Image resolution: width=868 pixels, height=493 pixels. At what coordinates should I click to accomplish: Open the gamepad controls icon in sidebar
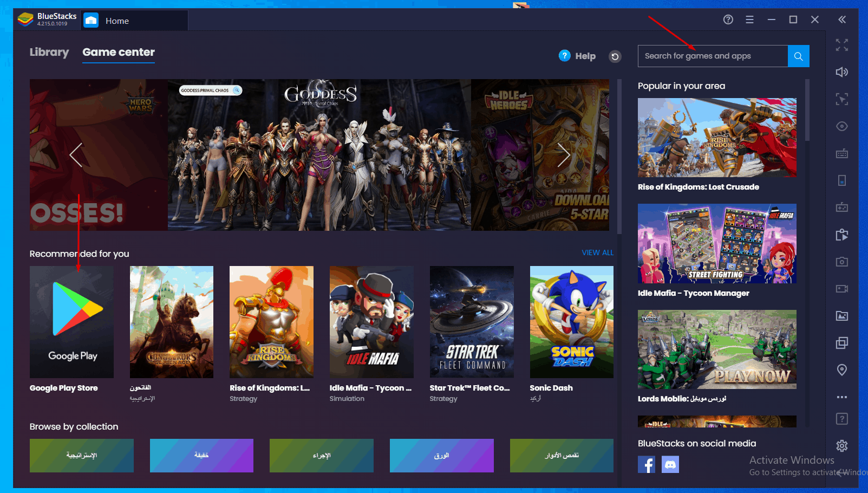(x=841, y=207)
